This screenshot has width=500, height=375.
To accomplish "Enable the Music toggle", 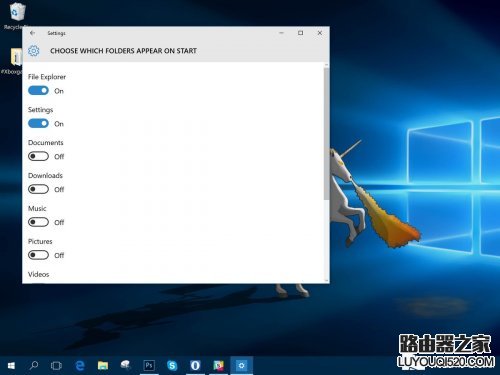I will point(38,222).
